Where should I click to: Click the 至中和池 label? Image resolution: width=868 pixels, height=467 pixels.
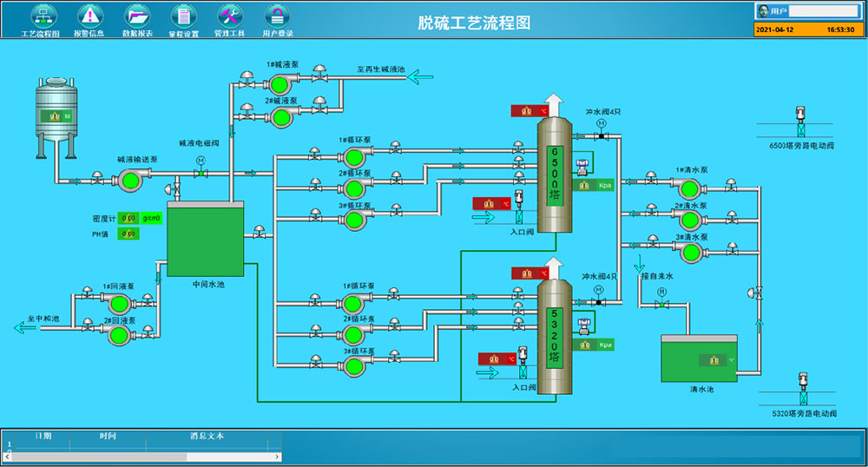click(43, 319)
